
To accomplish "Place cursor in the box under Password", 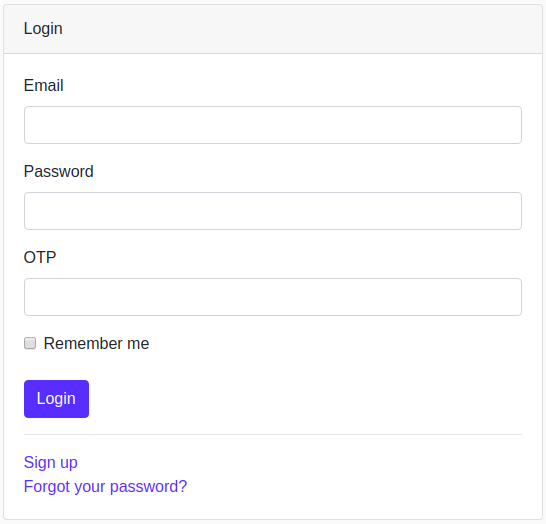I will [x=273, y=211].
